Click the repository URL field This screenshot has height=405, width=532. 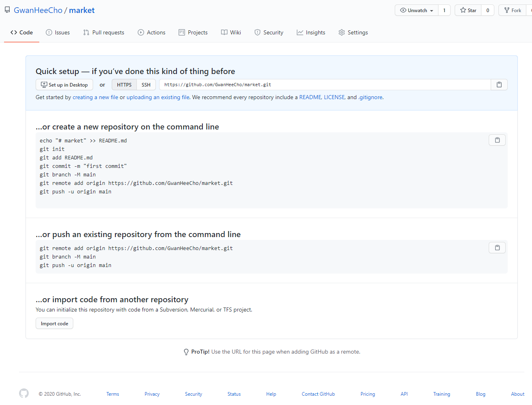(325, 85)
